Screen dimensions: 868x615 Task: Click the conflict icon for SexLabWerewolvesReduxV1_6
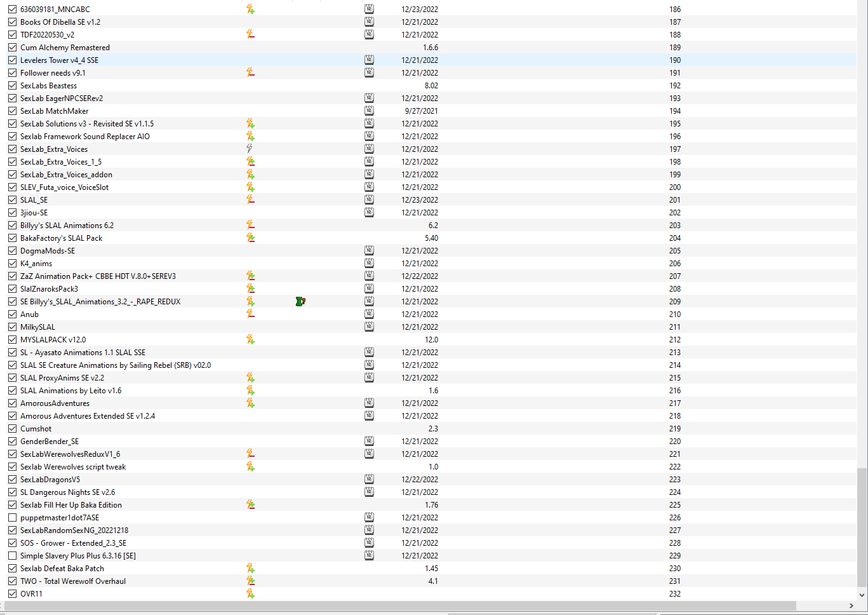click(x=250, y=454)
